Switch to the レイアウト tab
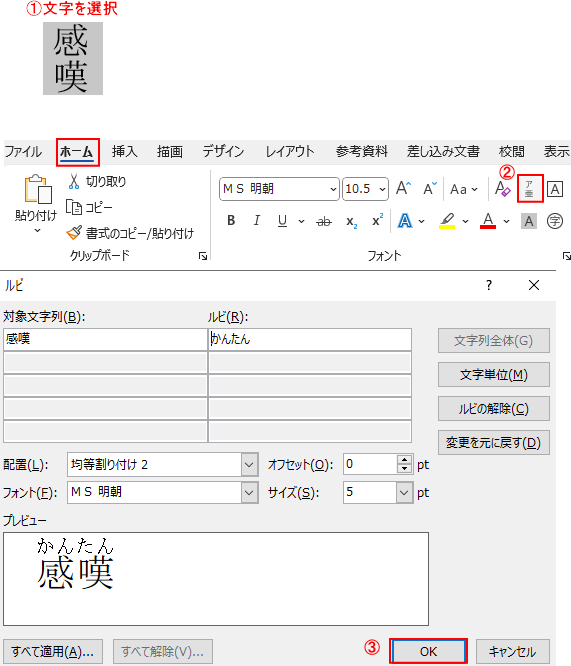The height and width of the screenshot is (666, 571). [x=290, y=152]
